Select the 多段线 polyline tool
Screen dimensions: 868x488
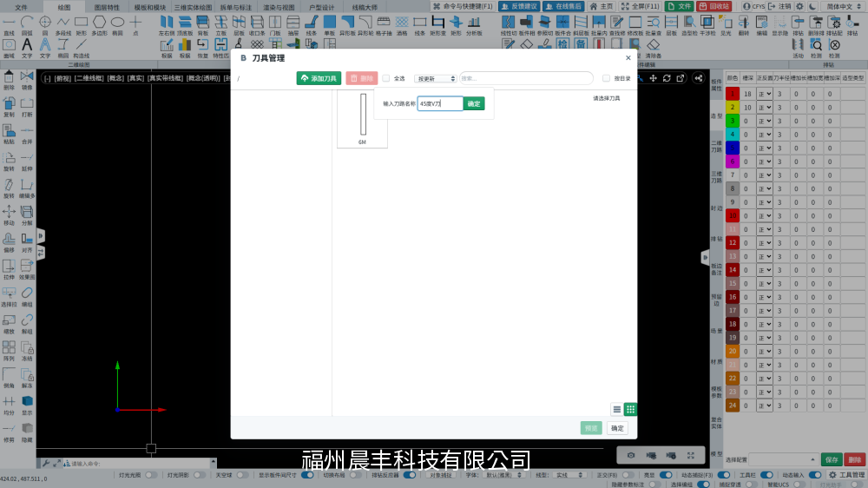[x=63, y=25]
